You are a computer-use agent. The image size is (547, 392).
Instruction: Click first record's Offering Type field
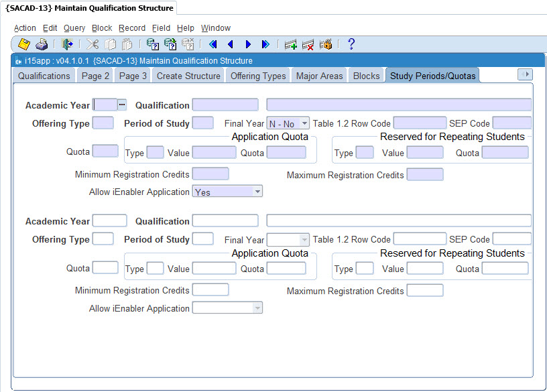point(103,123)
